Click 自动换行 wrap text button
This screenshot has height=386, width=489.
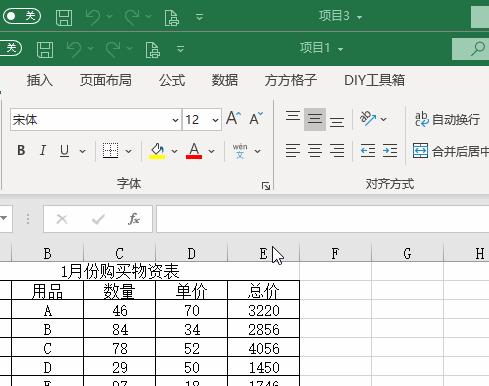click(447, 119)
